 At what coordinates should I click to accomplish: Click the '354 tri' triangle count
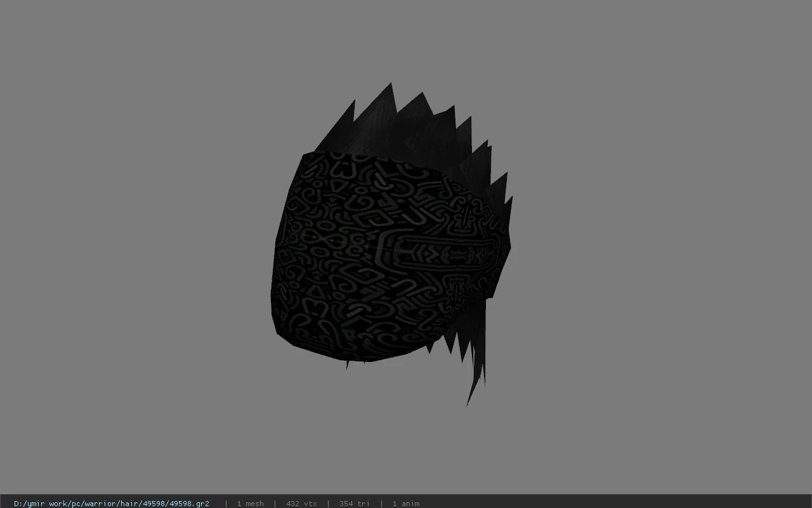(354, 504)
